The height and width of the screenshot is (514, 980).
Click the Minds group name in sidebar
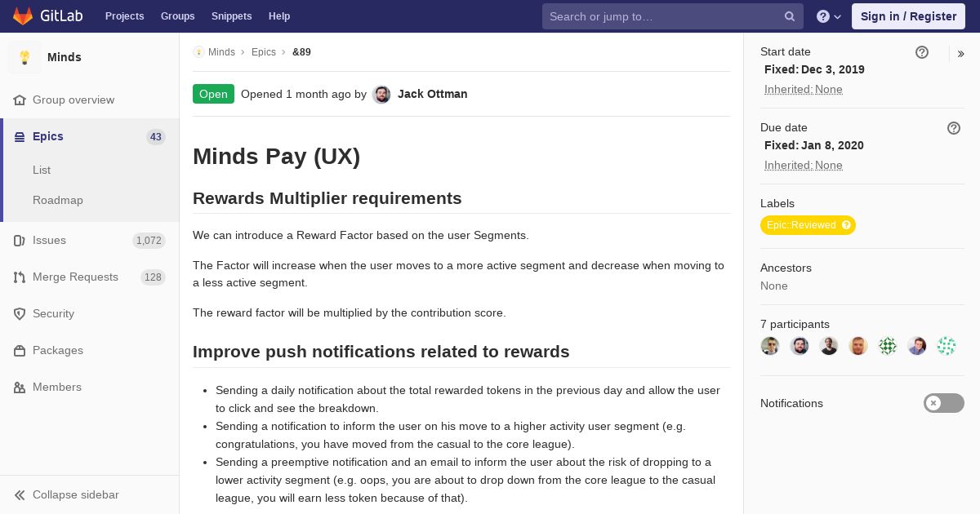pos(65,57)
